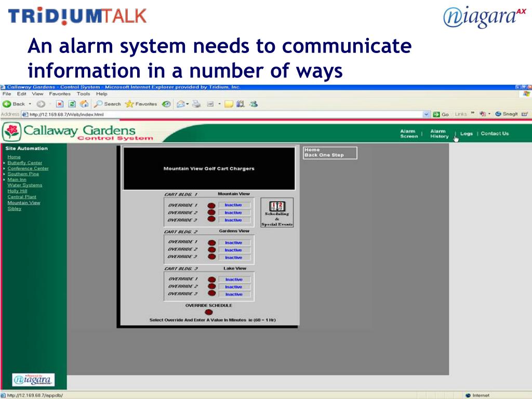Click Mountain View OVERRIDE 1 Inactive value

(x=233, y=205)
